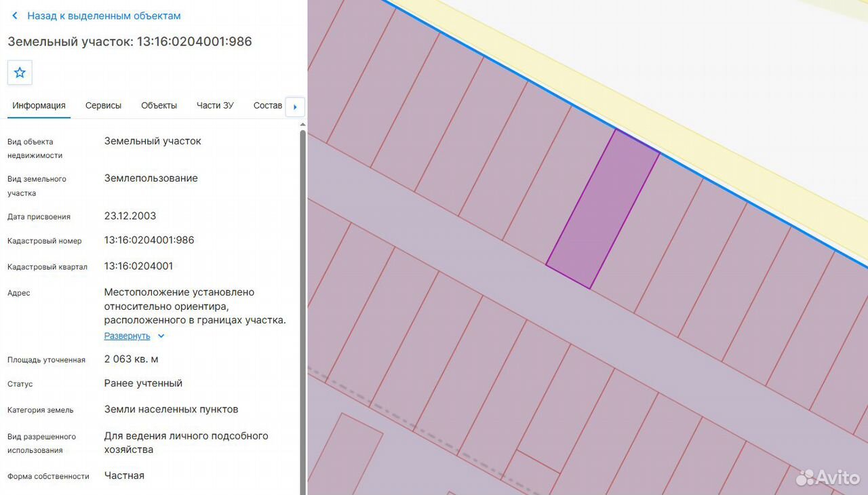Click the heading 'Земельный участок: 13:16:0204001:986'
Viewport: 868px width, 495px height.
pyautogui.click(x=130, y=41)
